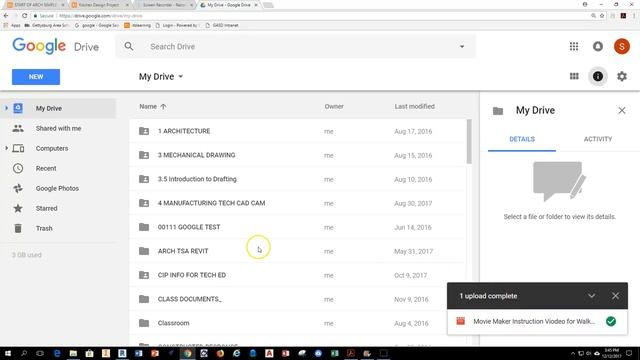The image size is (640, 360).
Task: Click the Starred star icon
Action: pyautogui.click(x=18, y=208)
